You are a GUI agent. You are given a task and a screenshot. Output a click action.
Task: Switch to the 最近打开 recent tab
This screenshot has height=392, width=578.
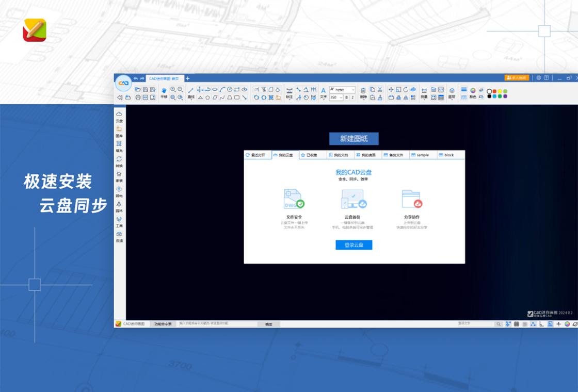pos(258,155)
